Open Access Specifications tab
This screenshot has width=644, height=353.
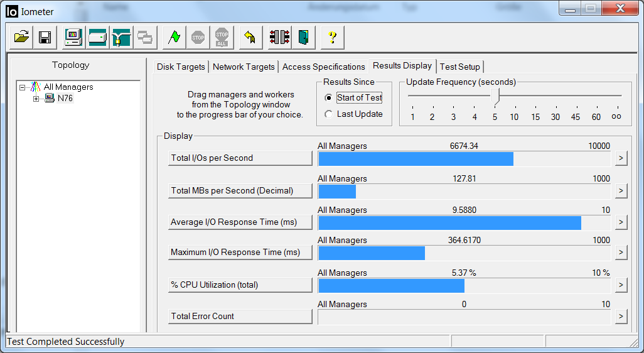point(324,67)
